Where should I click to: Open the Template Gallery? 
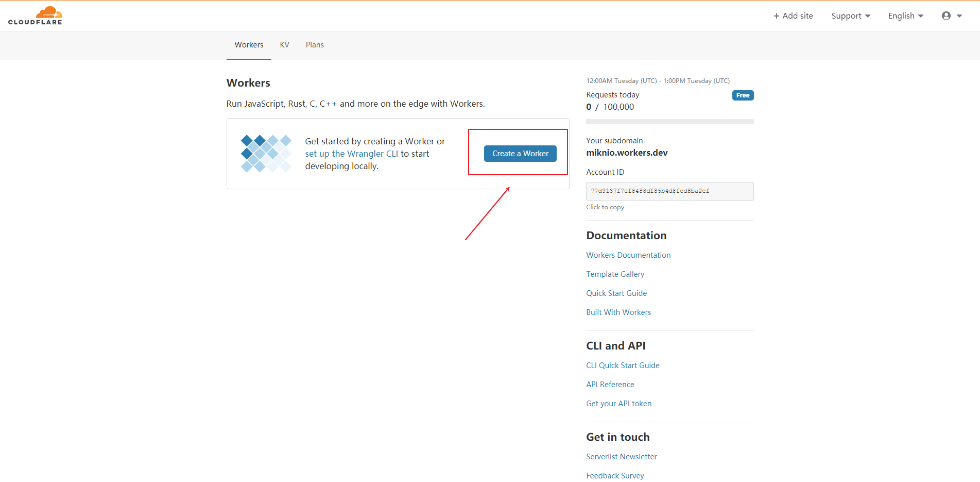click(615, 274)
